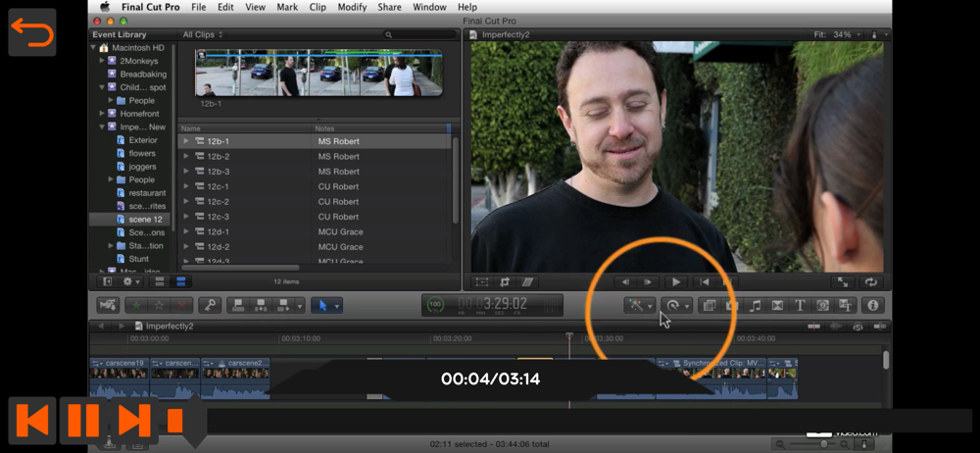
Task: Toggle the Distort on-screen control
Action: [x=527, y=282]
